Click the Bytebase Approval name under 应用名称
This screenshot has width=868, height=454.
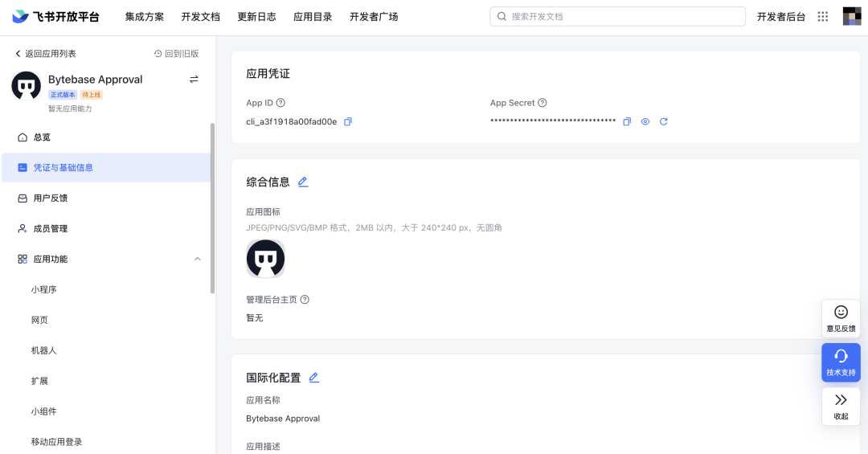283,419
